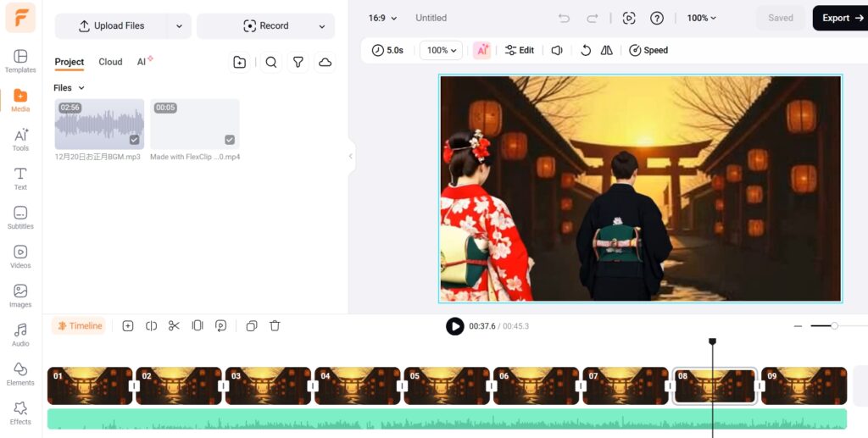Open the 16:9 aspect ratio dropdown
Image resolution: width=868 pixels, height=438 pixels.
pos(382,18)
